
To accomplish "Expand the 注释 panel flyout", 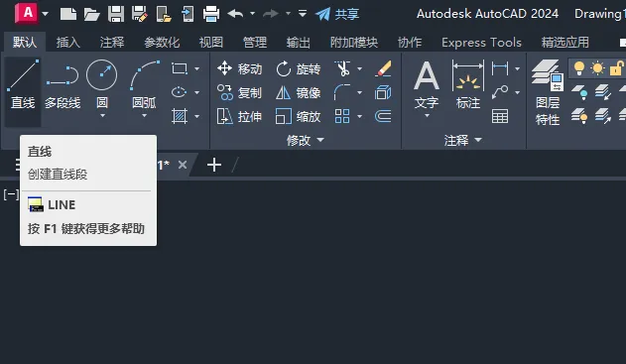I will coord(463,140).
